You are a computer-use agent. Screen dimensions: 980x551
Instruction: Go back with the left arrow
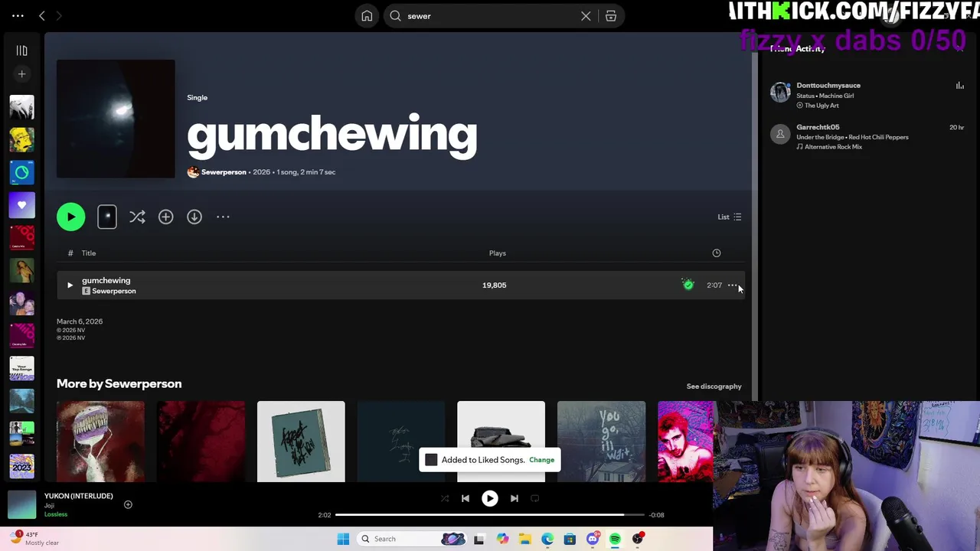point(42,15)
